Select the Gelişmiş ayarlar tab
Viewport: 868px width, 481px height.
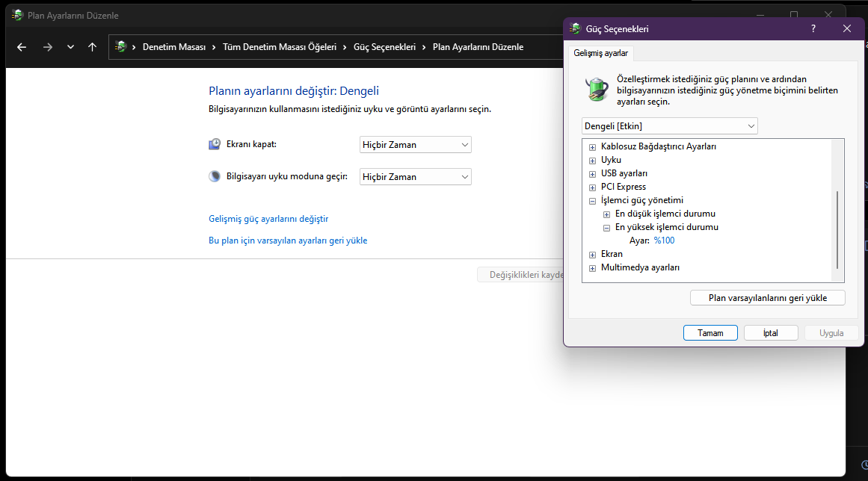click(600, 53)
